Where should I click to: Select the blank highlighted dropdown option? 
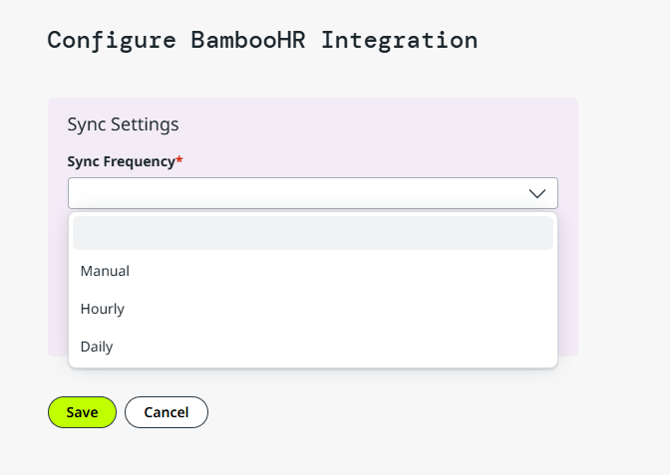(x=313, y=233)
